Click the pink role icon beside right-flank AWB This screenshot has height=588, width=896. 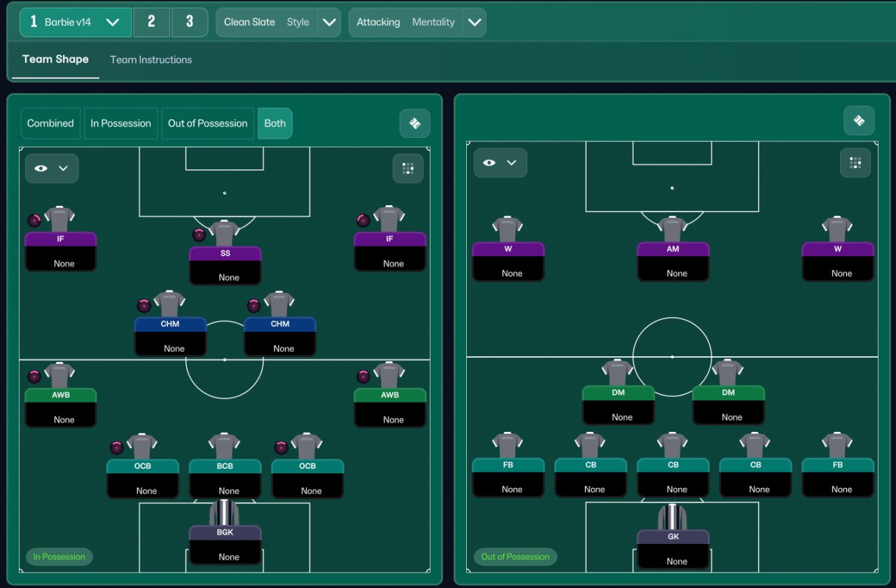point(363,377)
